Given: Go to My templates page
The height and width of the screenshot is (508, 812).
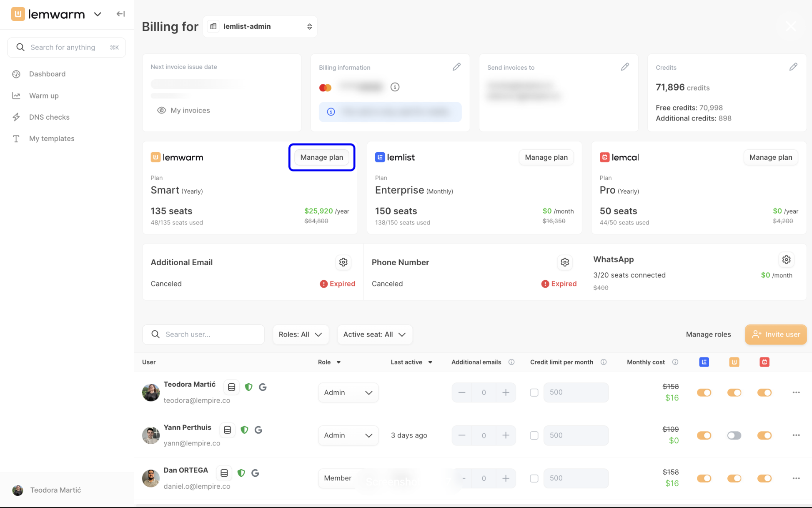Looking at the screenshot, I should click(52, 138).
